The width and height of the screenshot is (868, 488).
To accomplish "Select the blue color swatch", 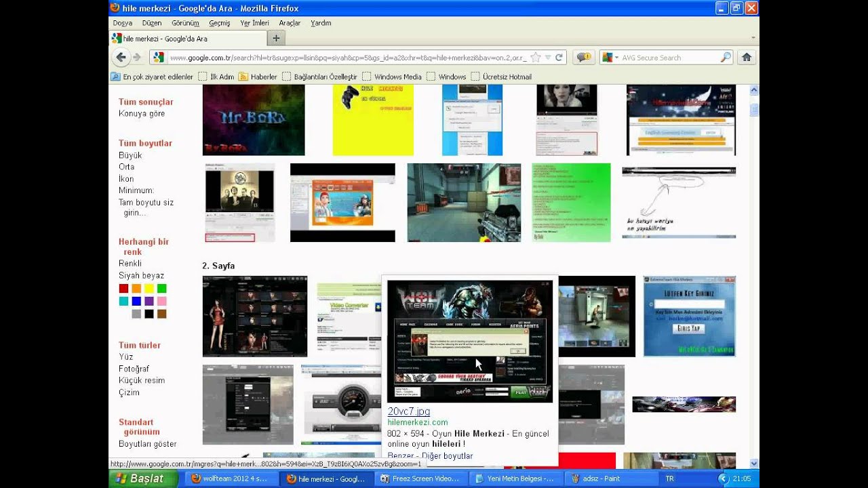I will click(x=136, y=301).
